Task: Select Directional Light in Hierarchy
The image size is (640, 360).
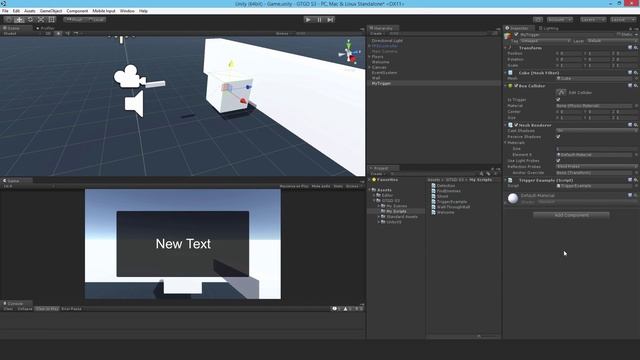Action: tap(387, 41)
